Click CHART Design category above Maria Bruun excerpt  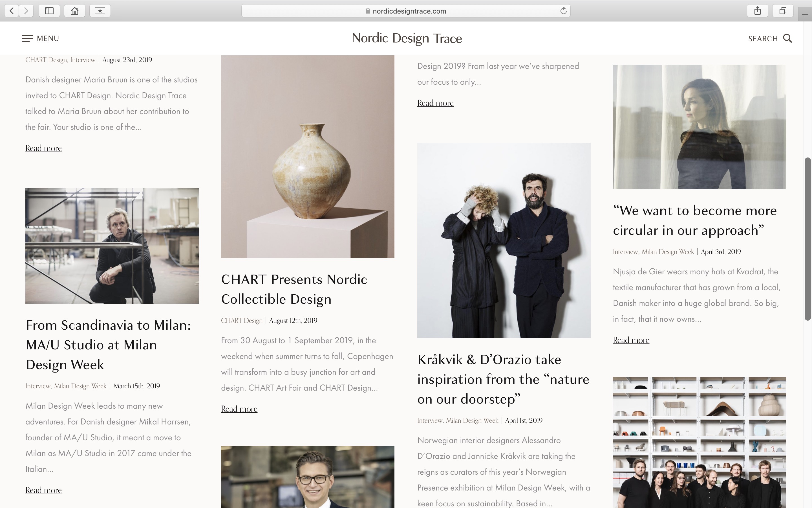46,60
